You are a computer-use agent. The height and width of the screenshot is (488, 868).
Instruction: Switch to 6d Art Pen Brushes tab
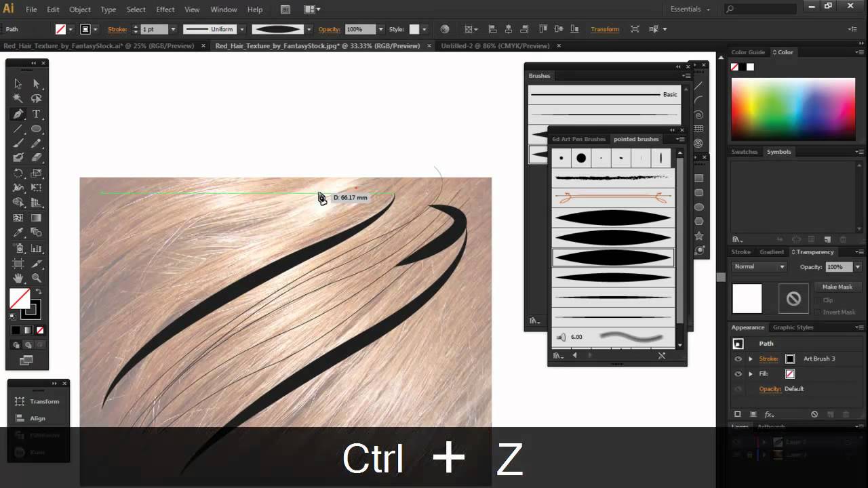coord(578,139)
